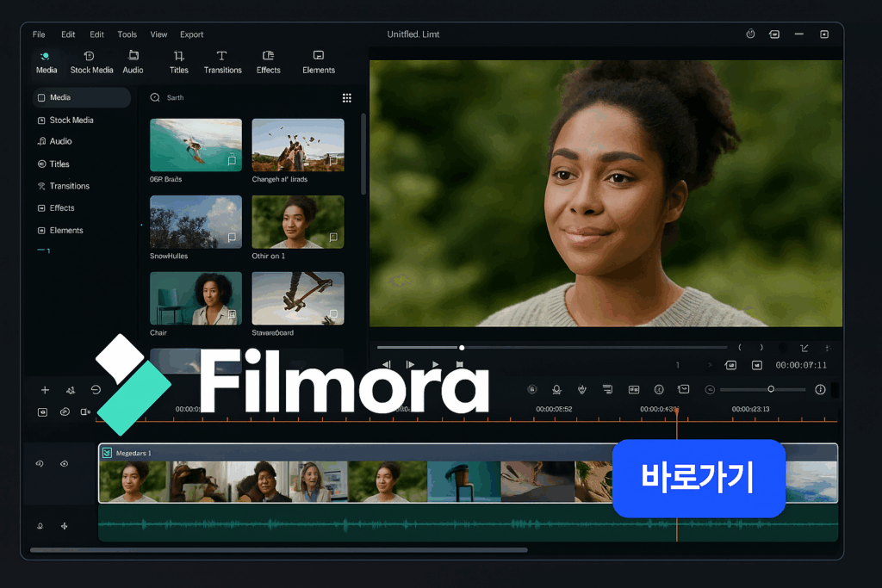Open the Effects tab in top toolbar
The image size is (882, 588).
tap(269, 62)
